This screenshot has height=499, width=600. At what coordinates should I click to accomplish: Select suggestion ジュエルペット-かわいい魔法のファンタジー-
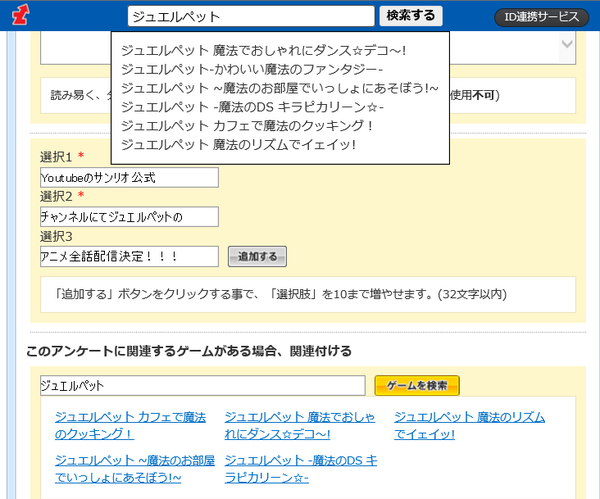click(252, 69)
